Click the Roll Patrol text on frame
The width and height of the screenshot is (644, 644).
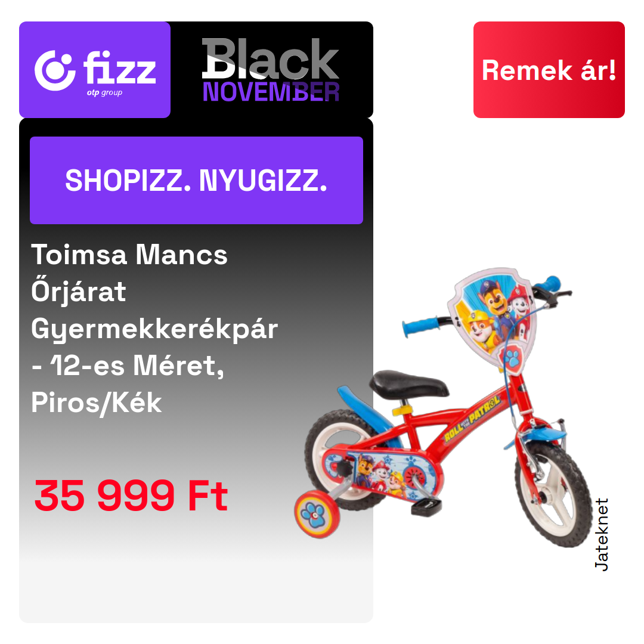(473, 419)
